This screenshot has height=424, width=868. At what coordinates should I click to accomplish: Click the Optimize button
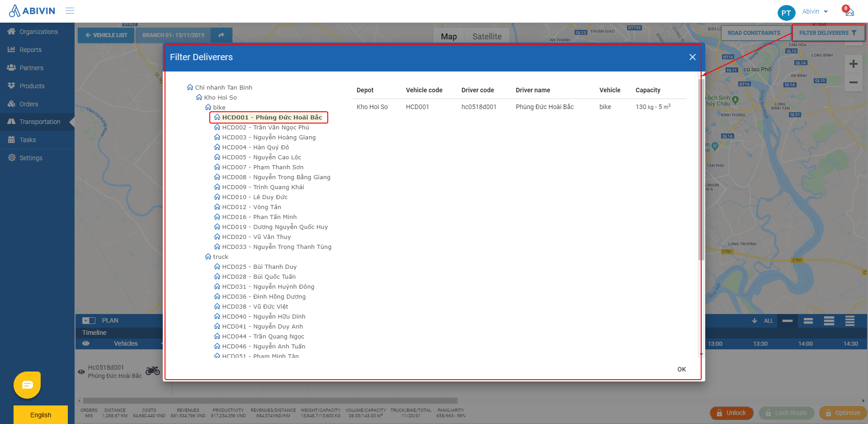843,413
